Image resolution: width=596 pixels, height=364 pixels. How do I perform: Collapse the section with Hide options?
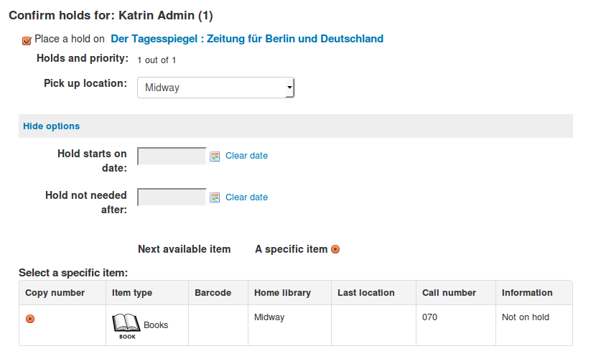[51, 126]
